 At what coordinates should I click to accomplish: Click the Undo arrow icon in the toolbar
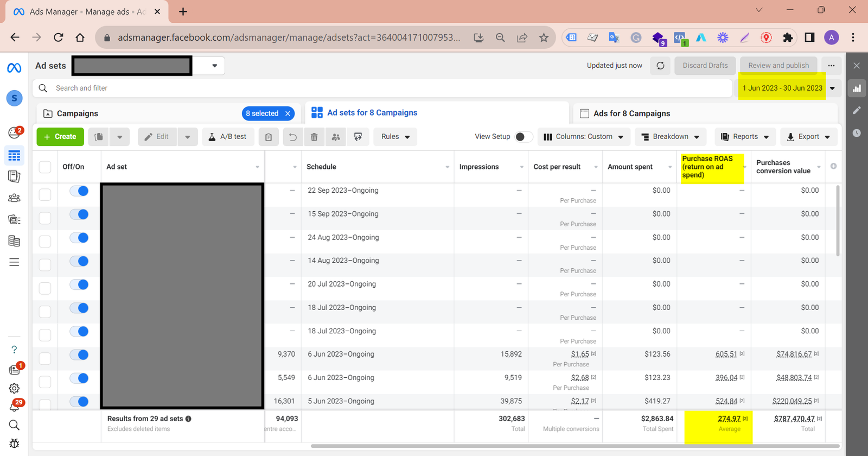pyautogui.click(x=293, y=137)
